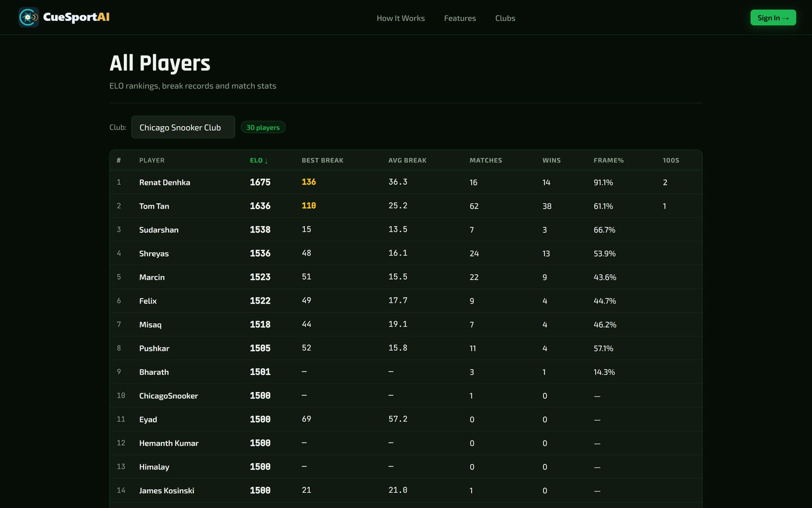Click frame percentage 57.1%
The width and height of the screenshot is (812, 508).
(x=603, y=348)
